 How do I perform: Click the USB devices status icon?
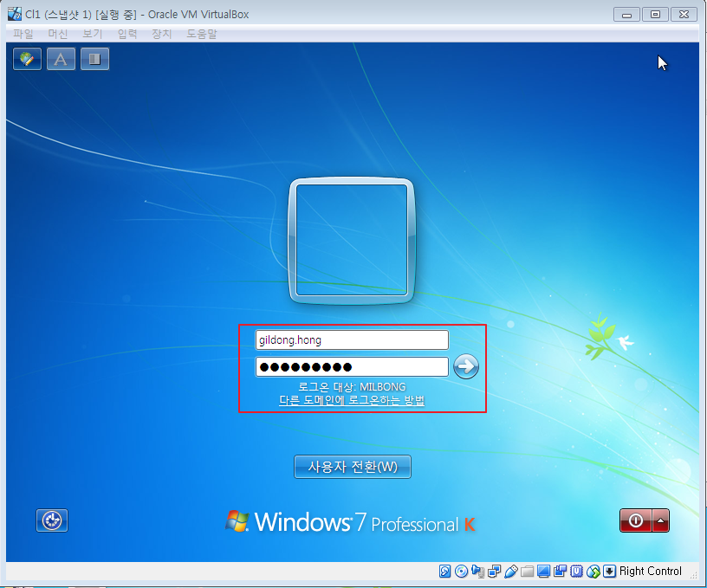511,572
